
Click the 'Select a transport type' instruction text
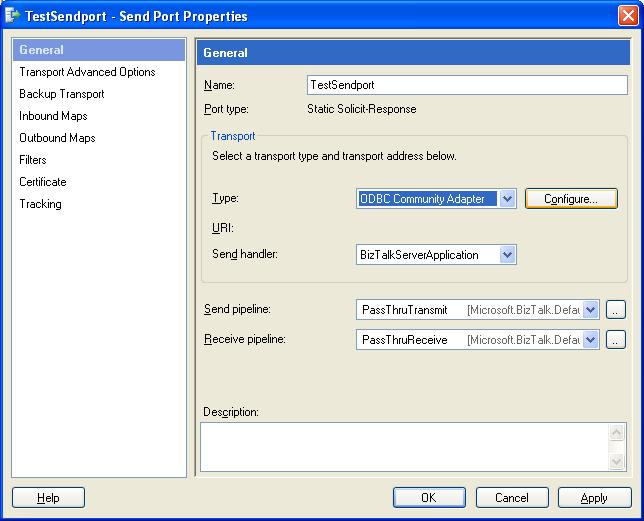click(334, 156)
